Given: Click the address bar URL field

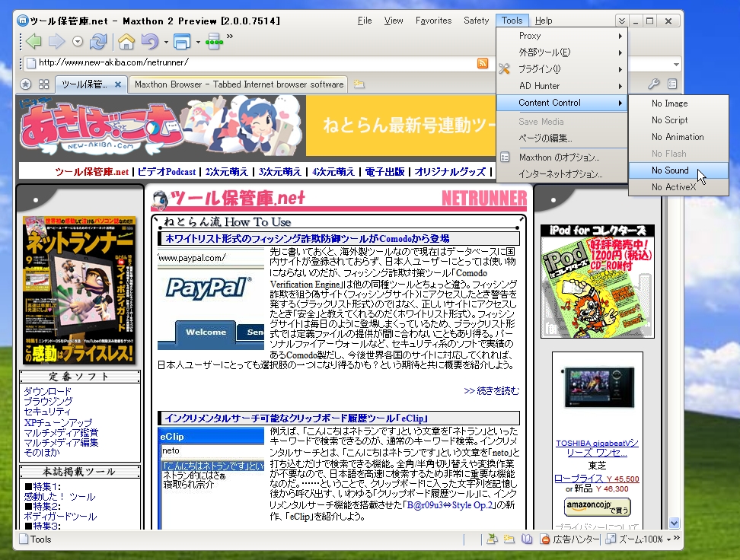Looking at the screenshot, I should 255,62.
